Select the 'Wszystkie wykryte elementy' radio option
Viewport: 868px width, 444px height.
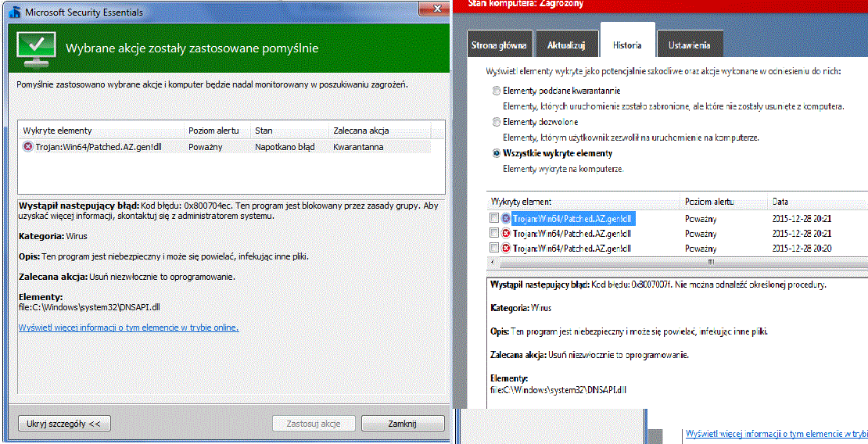coord(496,153)
